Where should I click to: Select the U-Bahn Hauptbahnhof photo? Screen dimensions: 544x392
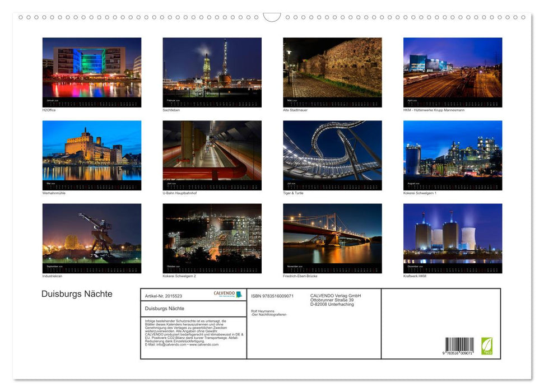[x=211, y=154]
